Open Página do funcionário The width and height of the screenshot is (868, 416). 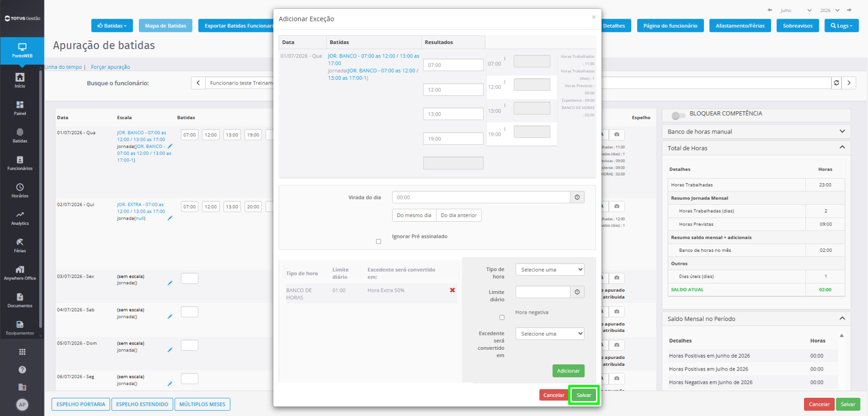click(x=670, y=26)
